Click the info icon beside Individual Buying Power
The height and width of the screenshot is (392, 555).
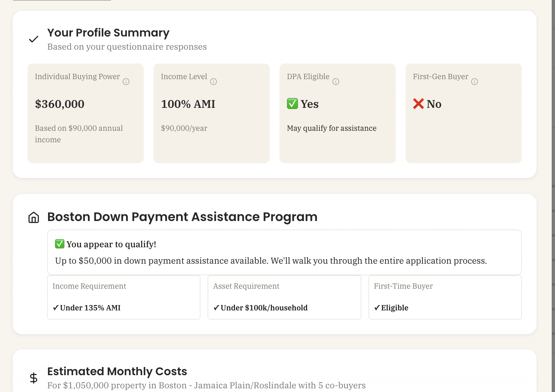(x=126, y=82)
